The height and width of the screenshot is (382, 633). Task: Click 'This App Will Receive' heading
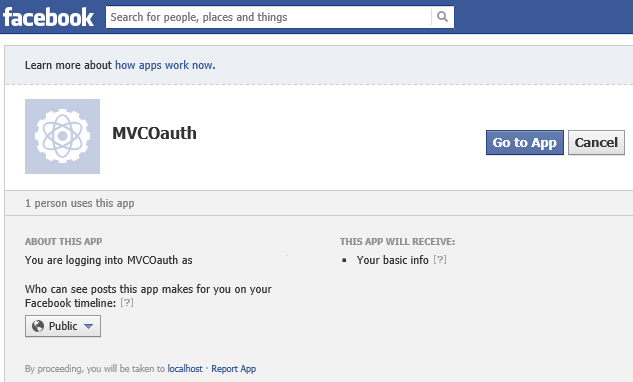point(397,241)
